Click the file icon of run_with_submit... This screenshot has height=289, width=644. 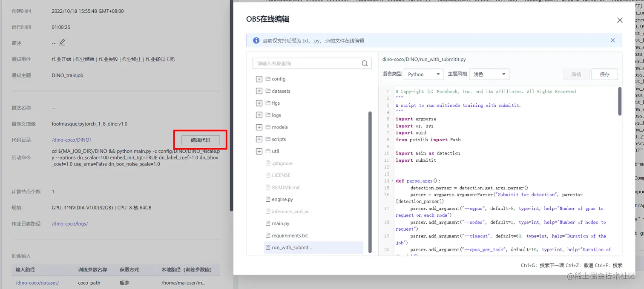tap(268, 247)
